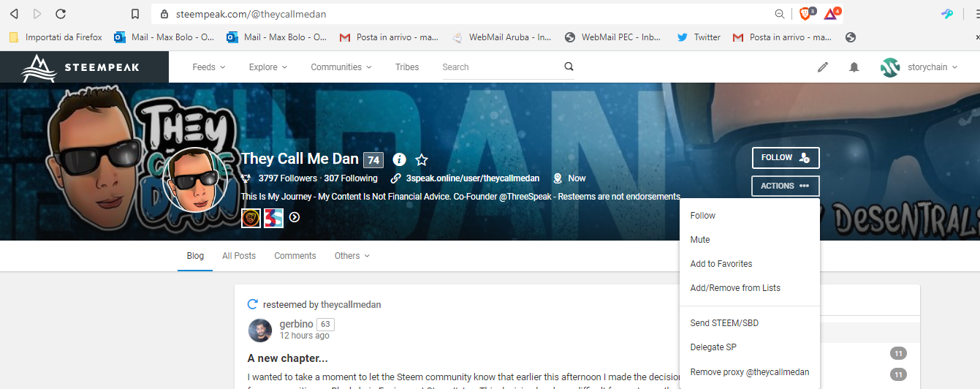The width and height of the screenshot is (980, 389).
Task: Switch to the All Posts tab
Action: [239, 256]
